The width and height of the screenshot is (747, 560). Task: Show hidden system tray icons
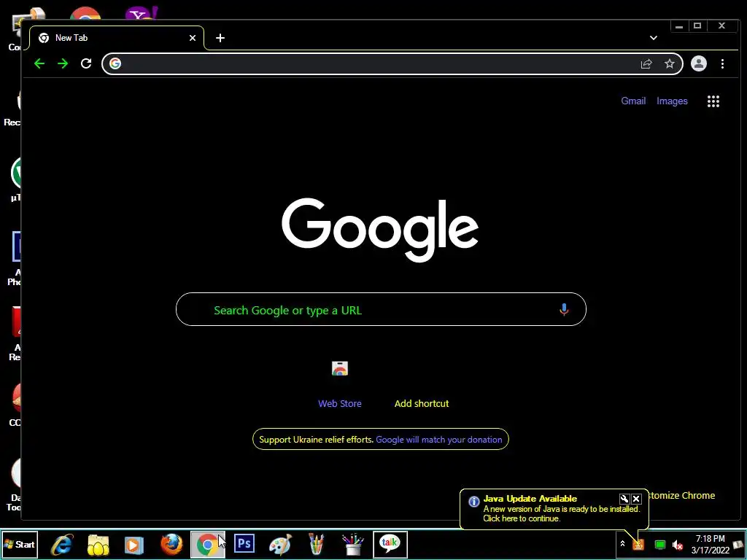pyautogui.click(x=622, y=544)
